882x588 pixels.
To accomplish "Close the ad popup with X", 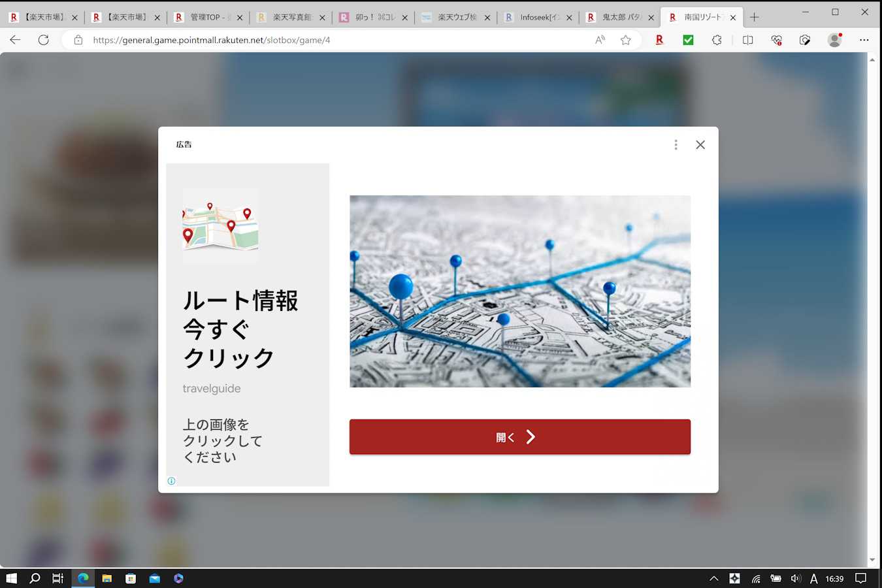I will [x=700, y=145].
